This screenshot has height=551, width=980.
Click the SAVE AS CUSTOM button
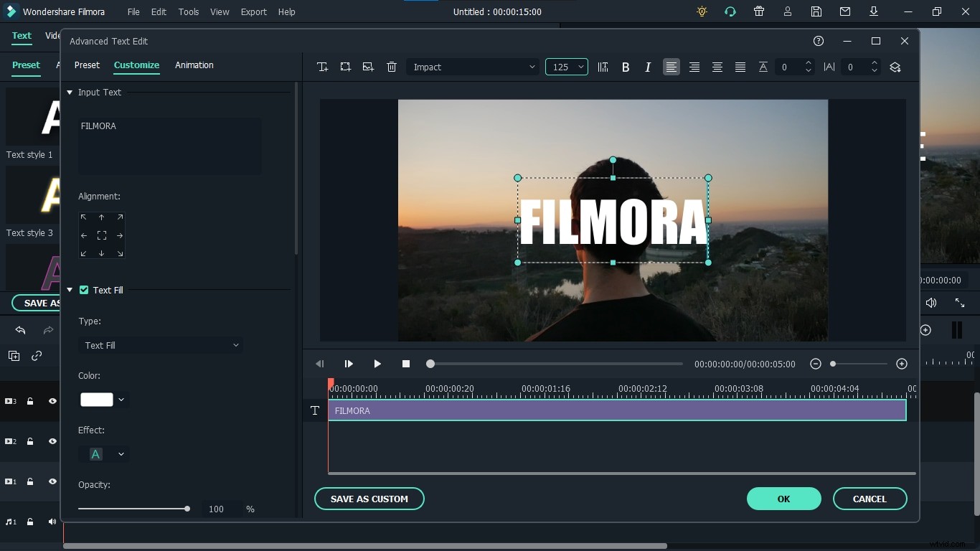tap(369, 499)
